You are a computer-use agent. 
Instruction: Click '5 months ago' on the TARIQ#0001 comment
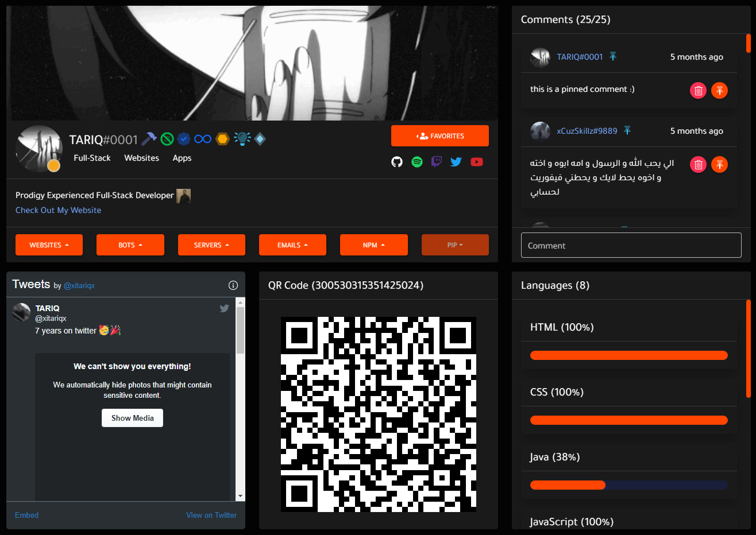pos(696,57)
